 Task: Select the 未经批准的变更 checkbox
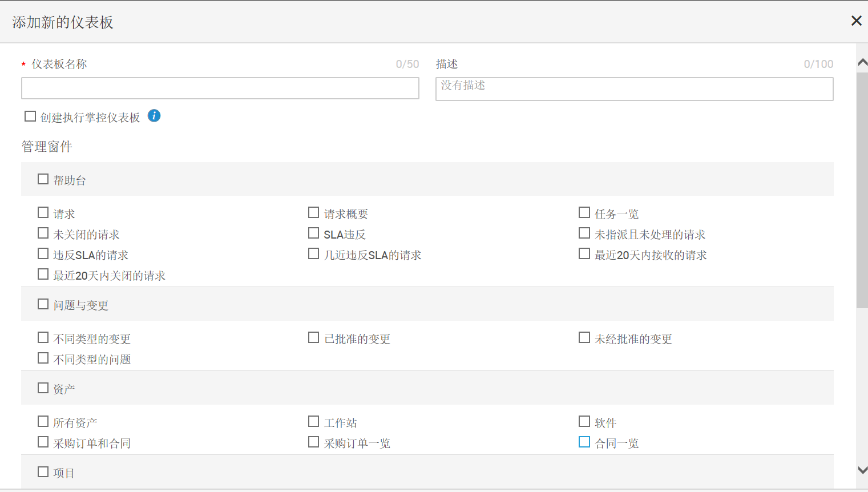(x=584, y=338)
